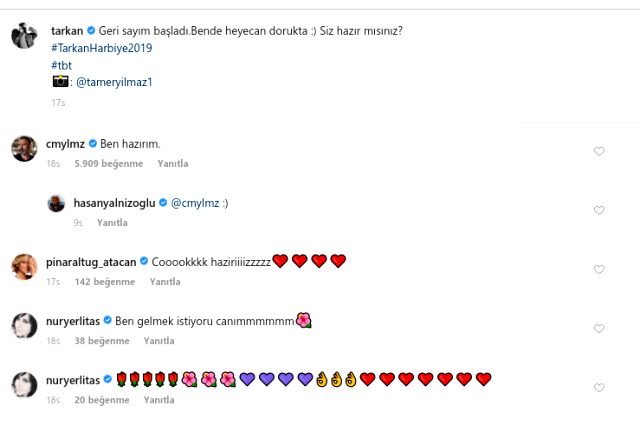This screenshot has width=640, height=426.
Task: Open the tarkan username link
Action: tap(67, 31)
